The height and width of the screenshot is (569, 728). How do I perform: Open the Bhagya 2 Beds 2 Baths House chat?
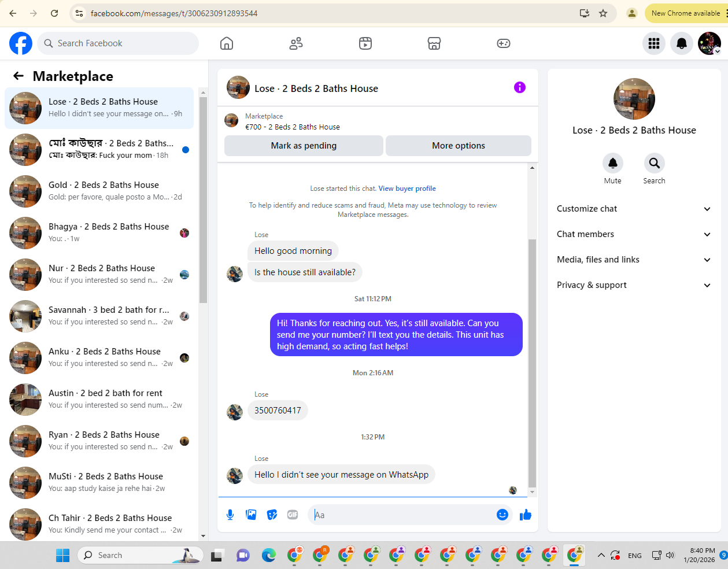[x=99, y=233]
